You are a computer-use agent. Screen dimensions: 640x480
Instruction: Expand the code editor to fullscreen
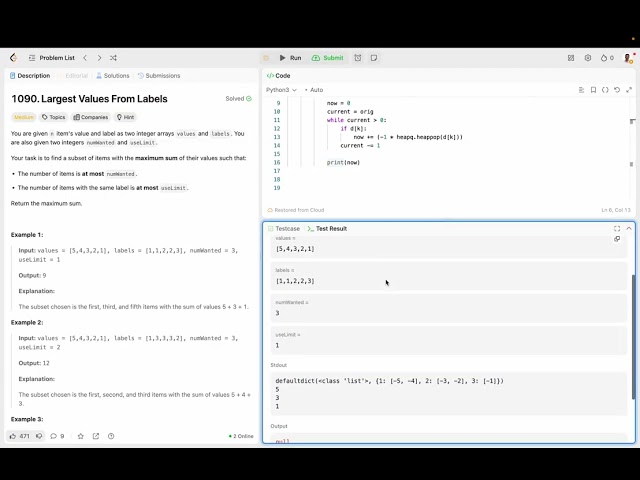coord(629,90)
